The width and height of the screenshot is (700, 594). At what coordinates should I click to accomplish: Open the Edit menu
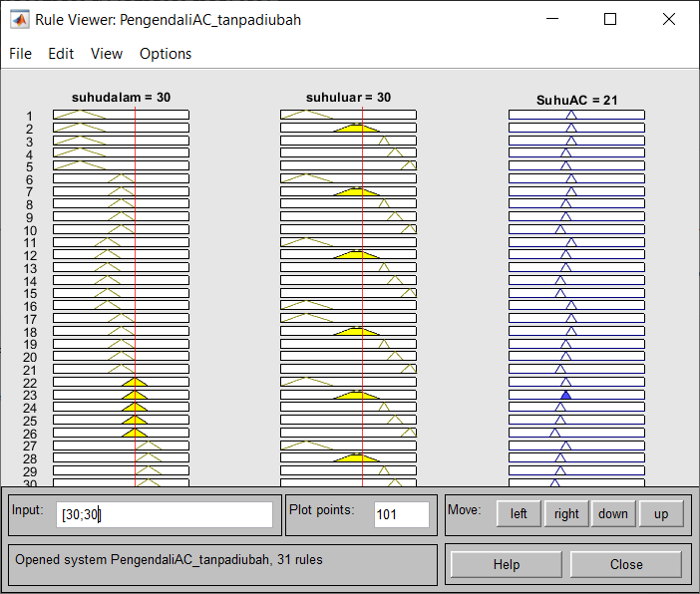pyautogui.click(x=61, y=54)
